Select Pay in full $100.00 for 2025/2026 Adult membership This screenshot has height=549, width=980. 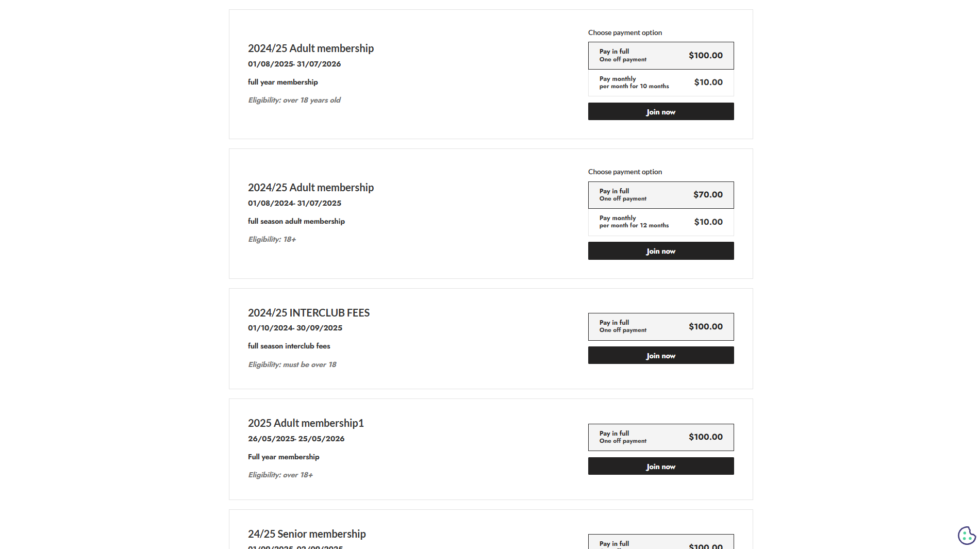(660, 56)
